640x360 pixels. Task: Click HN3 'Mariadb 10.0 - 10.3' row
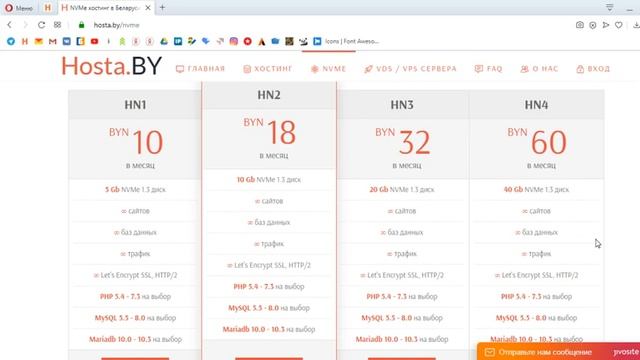pyautogui.click(x=402, y=339)
